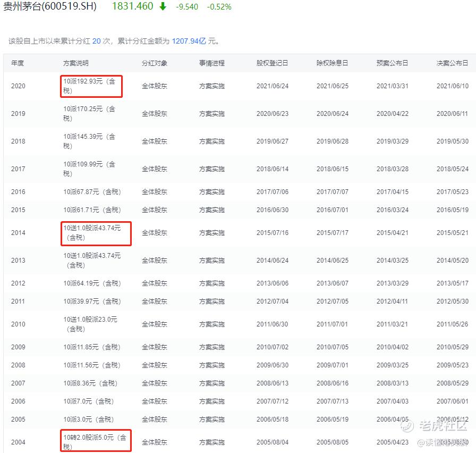Click the 2004 year cell
This screenshot has width=476, height=453.
pyautogui.click(x=18, y=442)
